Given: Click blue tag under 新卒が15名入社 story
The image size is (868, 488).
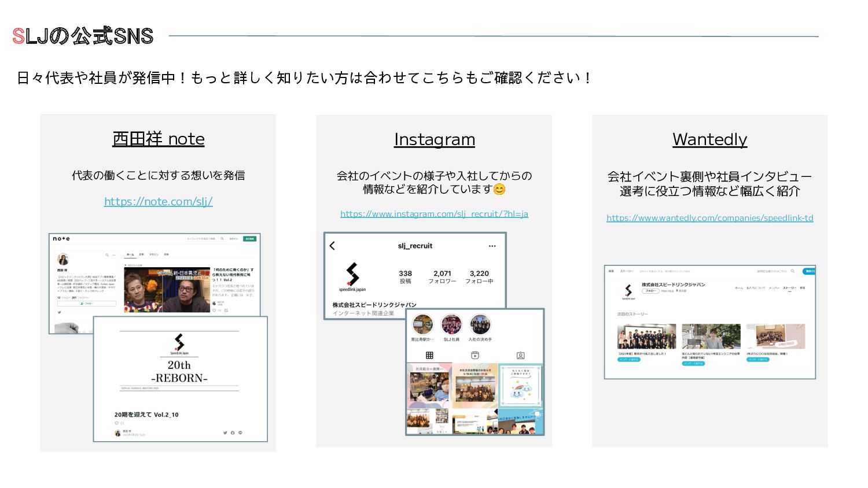Looking at the screenshot, I should coord(629,360).
